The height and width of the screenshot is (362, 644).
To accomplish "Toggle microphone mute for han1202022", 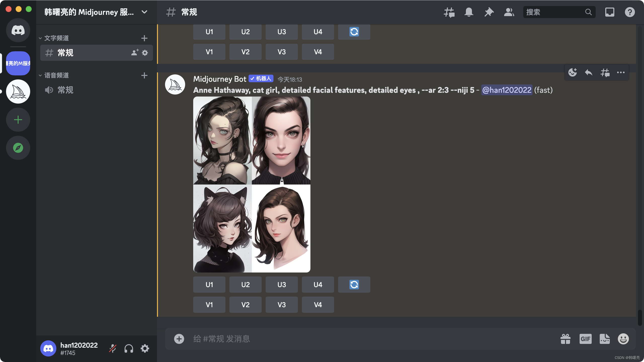I will tap(112, 349).
